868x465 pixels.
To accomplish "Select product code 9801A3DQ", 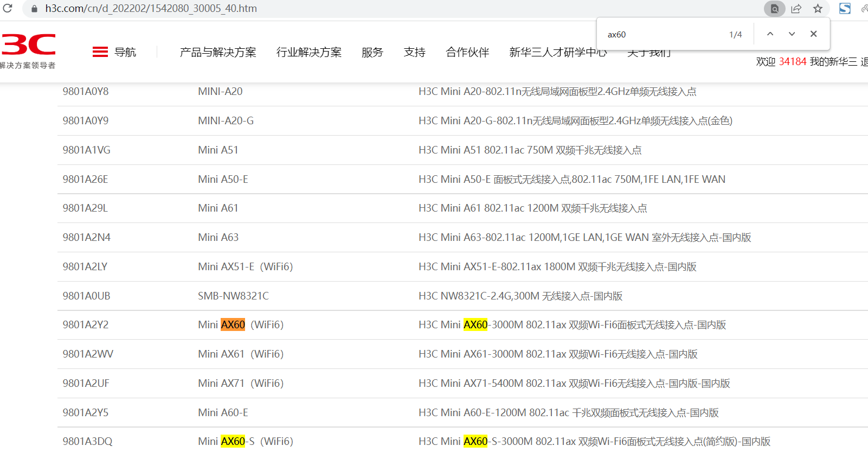I will (87, 442).
